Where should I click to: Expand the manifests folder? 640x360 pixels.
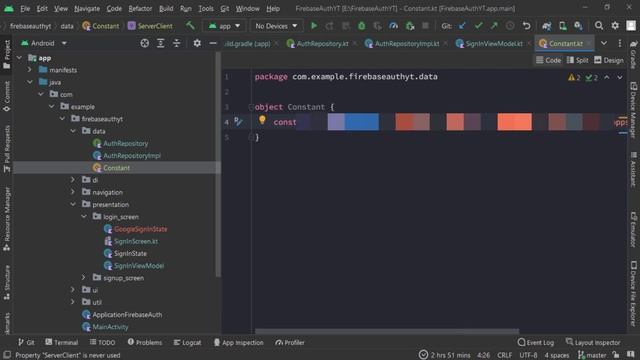pyautogui.click(x=29, y=70)
